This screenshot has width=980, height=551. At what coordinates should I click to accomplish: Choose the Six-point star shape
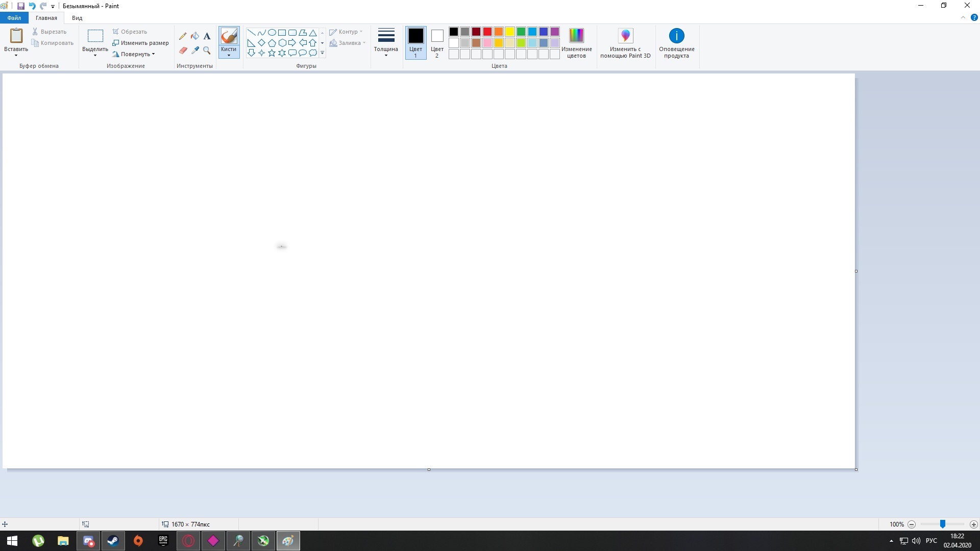[282, 53]
